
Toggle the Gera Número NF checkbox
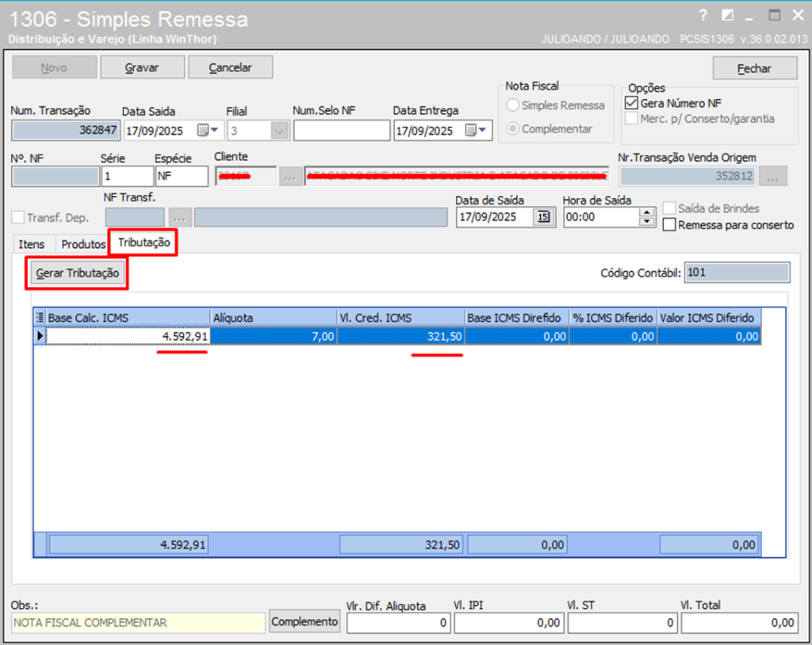tap(631, 103)
